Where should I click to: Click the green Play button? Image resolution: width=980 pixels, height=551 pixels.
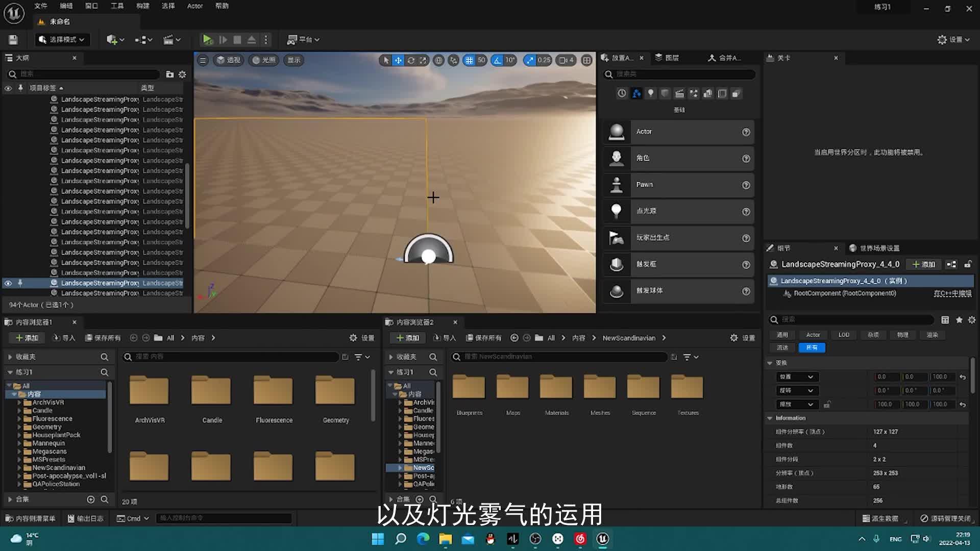[x=207, y=39]
